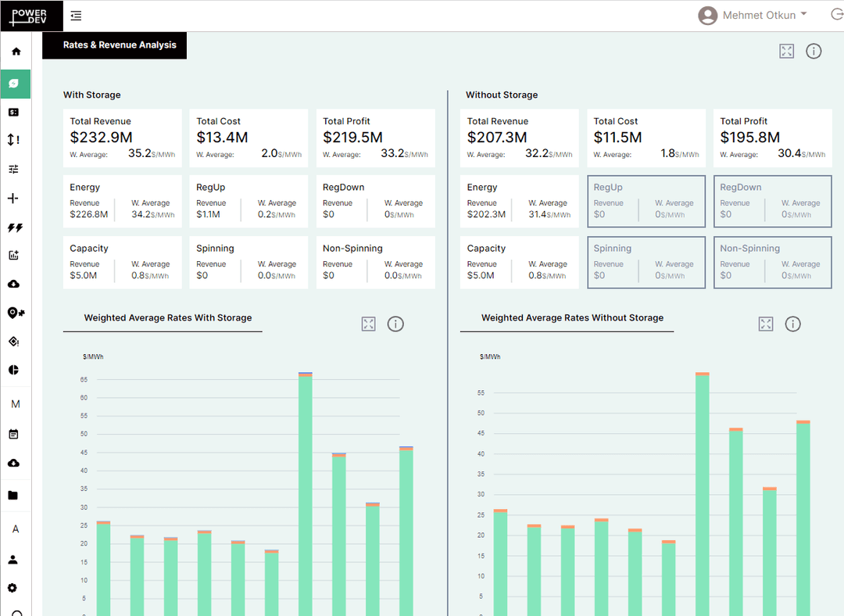Expand the Weighted Average Rates Without Storage chart
This screenshot has width=844, height=616.
tap(766, 324)
